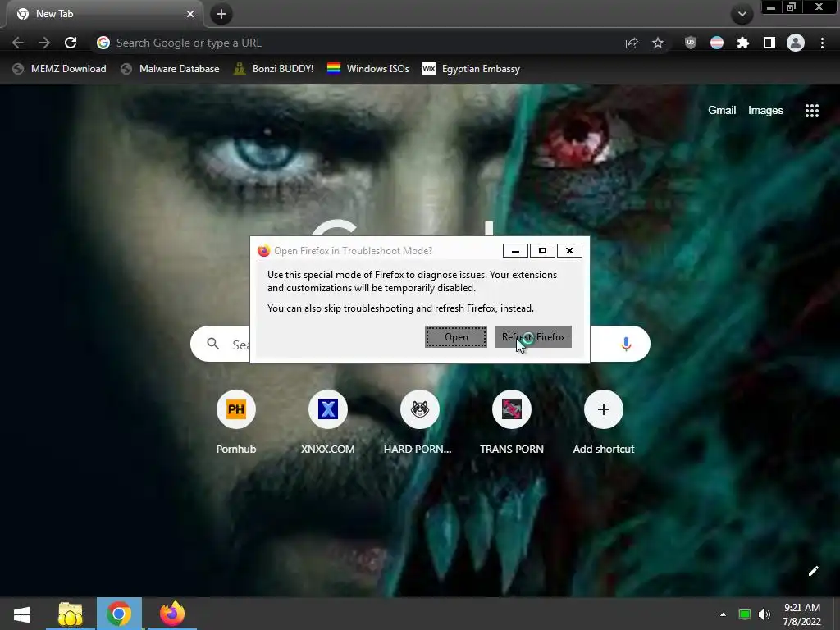The image size is (840, 630).
Task: Click the magnifier icon in Google search box
Action: click(212, 344)
